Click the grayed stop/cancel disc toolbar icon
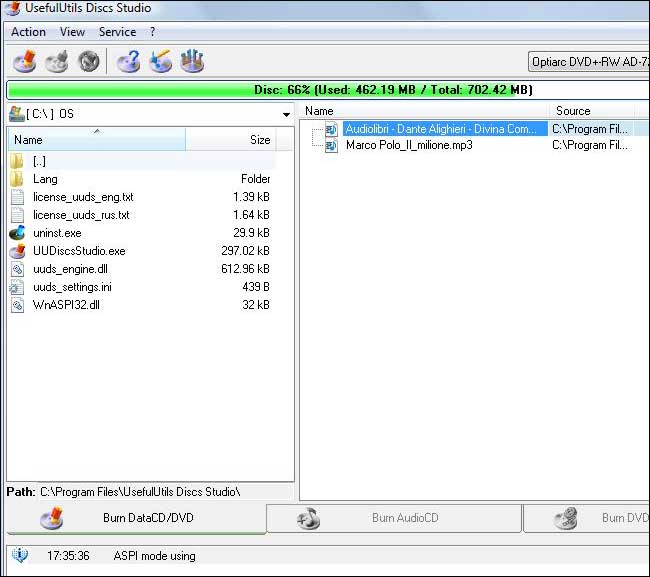The image size is (650, 577). click(x=89, y=62)
